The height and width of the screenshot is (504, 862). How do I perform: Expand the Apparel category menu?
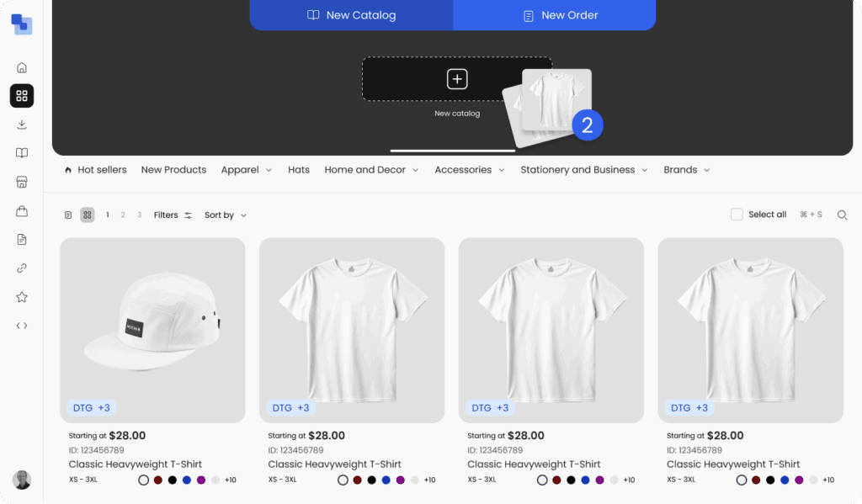click(x=246, y=170)
